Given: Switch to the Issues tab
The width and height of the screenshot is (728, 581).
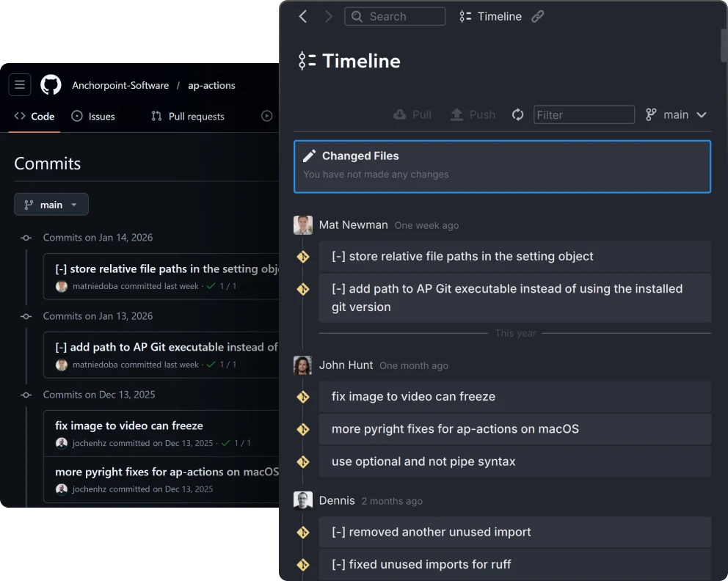Looking at the screenshot, I should (x=93, y=116).
